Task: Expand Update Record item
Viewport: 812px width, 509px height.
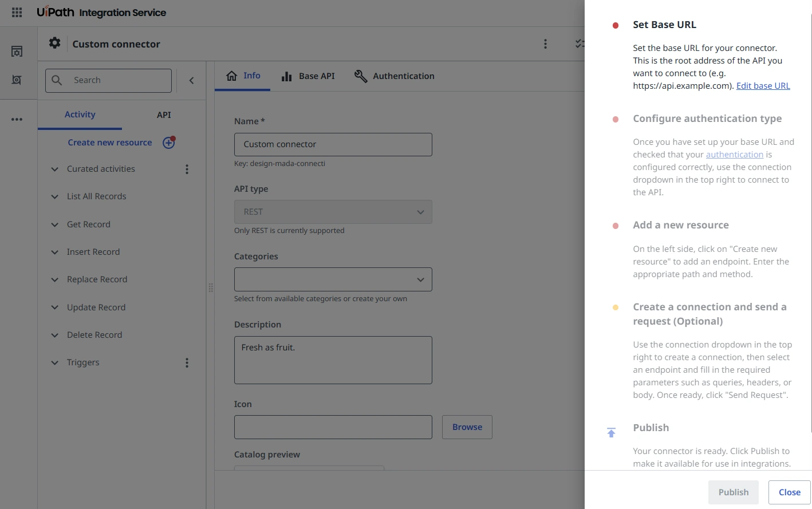Action: pyautogui.click(x=55, y=307)
